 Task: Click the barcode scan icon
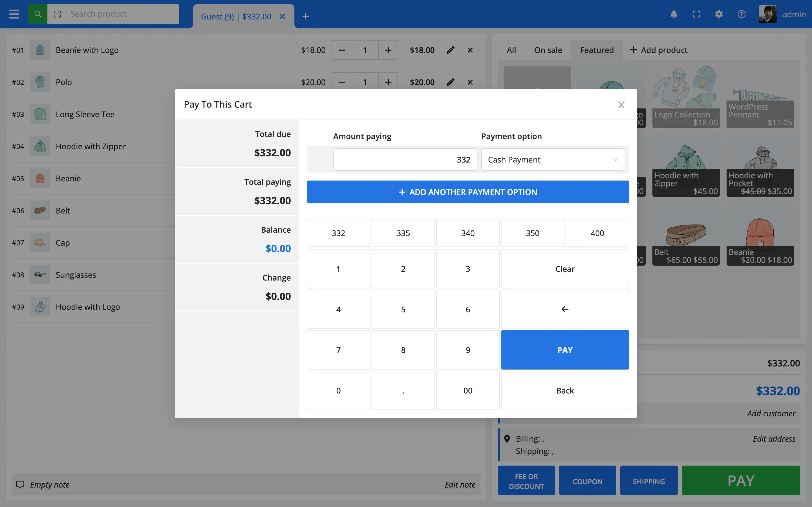[x=58, y=14]
